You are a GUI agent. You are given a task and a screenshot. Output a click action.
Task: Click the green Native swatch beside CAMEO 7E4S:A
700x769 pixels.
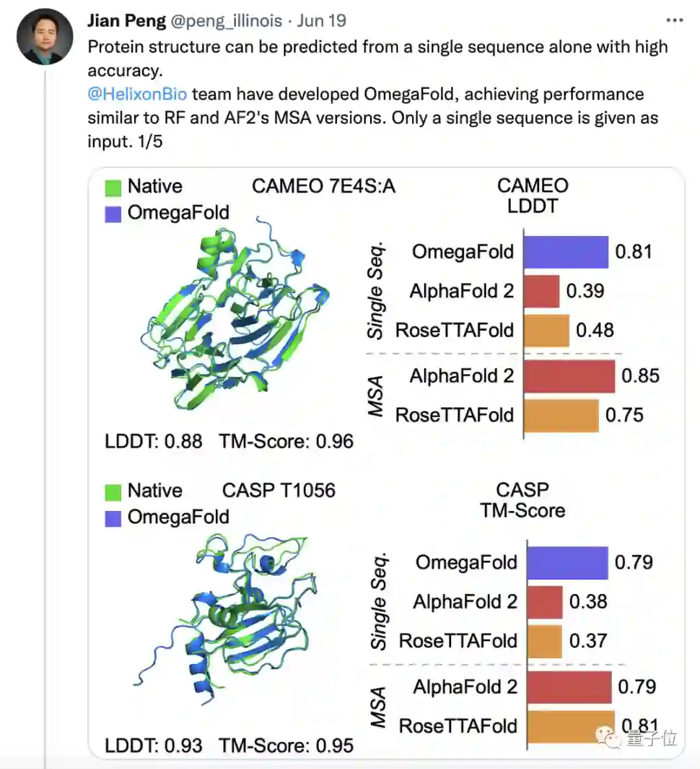coord(113,187)
